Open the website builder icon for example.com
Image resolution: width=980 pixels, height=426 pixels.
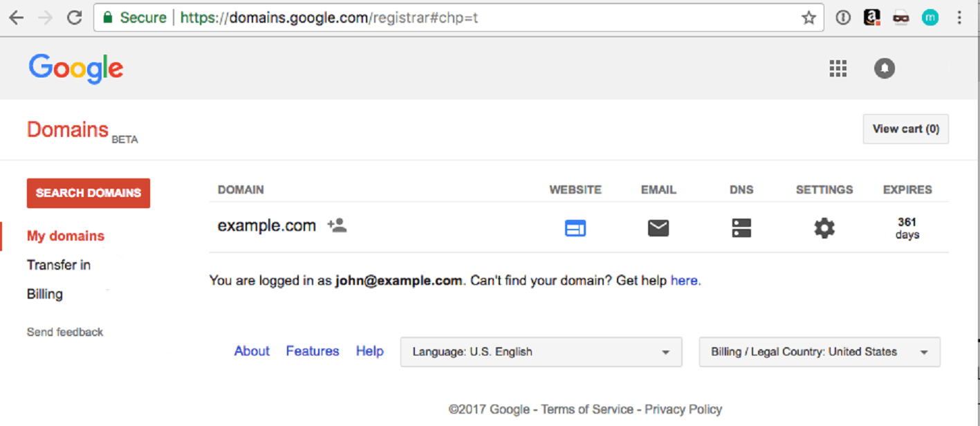tap(575, 228)
